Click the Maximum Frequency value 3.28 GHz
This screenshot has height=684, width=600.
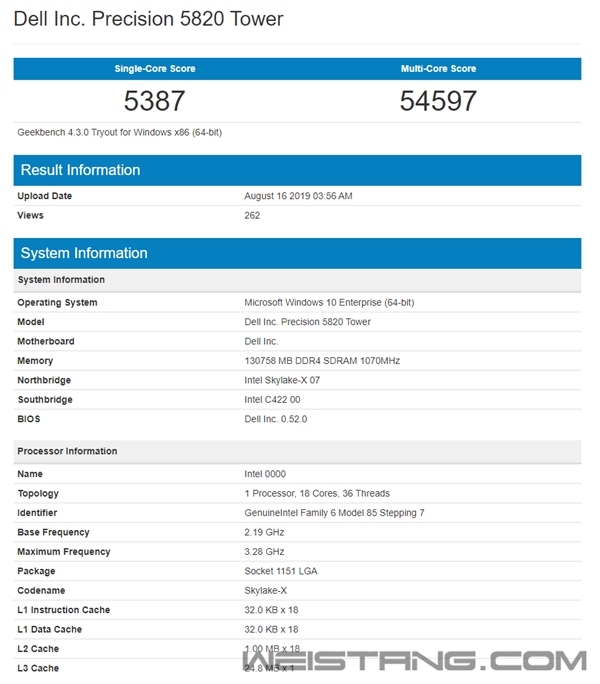pos(264,551)
